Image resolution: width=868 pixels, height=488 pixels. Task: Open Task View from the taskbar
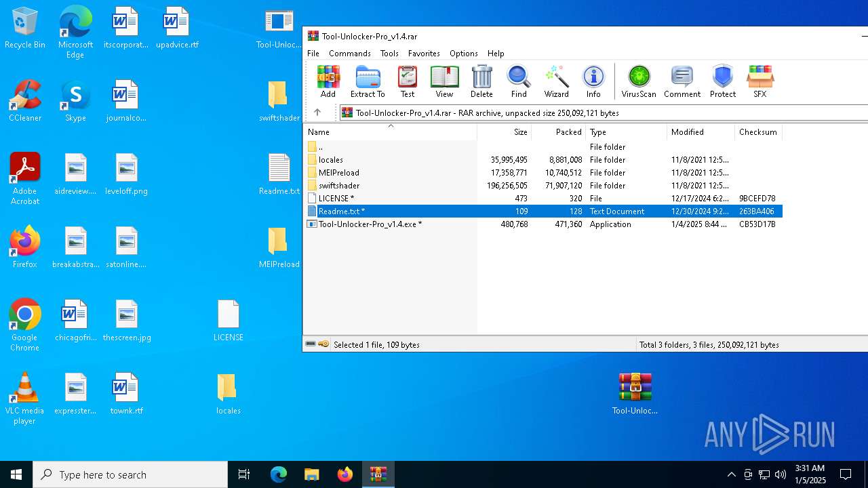click(x=244, y=474)
